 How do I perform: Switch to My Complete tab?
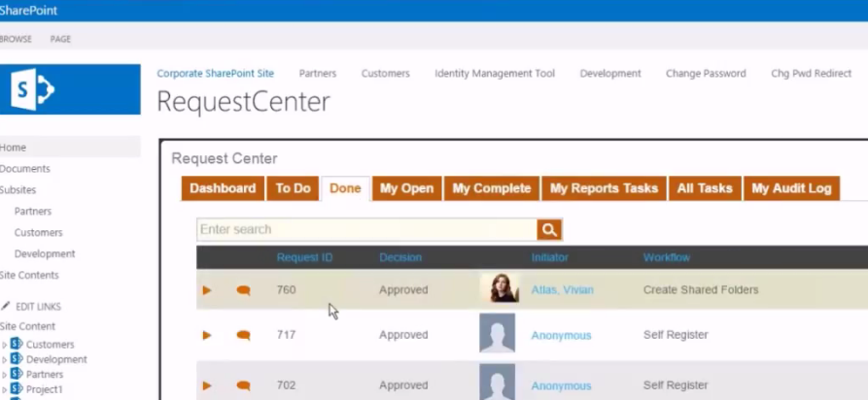pyautogui.click(x=492, y=188)
